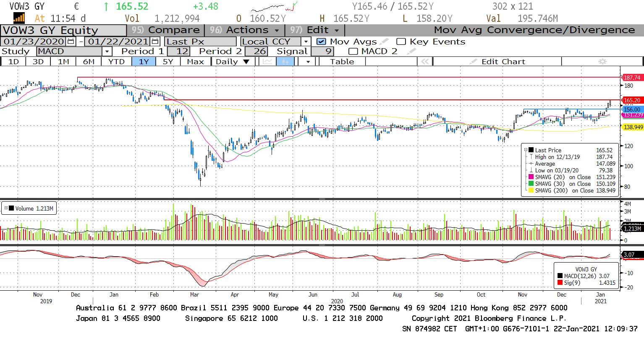Click the end date field 01/22/2021
The image size is (644, 341).
[118, 42]
